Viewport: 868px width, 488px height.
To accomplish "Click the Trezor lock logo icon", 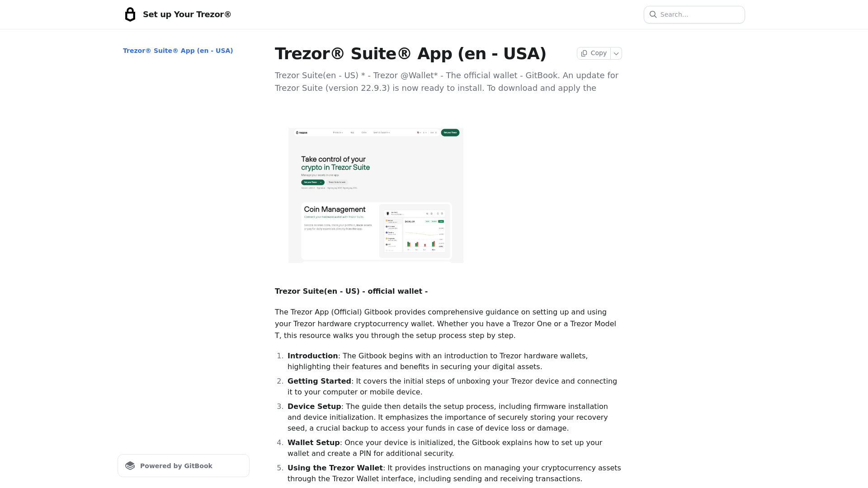I will click(130, 14).
